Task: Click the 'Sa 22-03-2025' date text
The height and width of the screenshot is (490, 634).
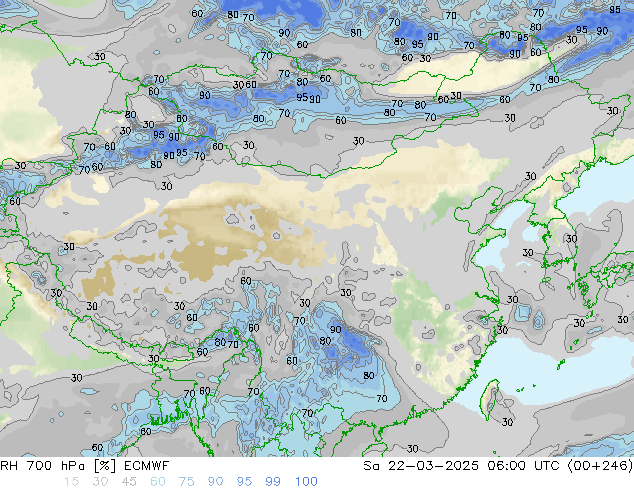Action: (421, 466)
